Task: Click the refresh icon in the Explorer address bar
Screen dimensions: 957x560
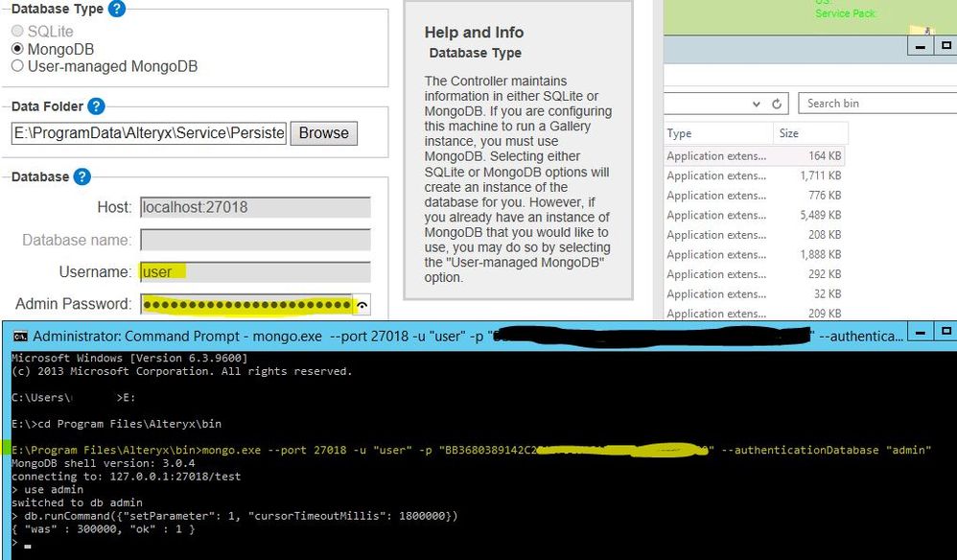Action: 777,104
